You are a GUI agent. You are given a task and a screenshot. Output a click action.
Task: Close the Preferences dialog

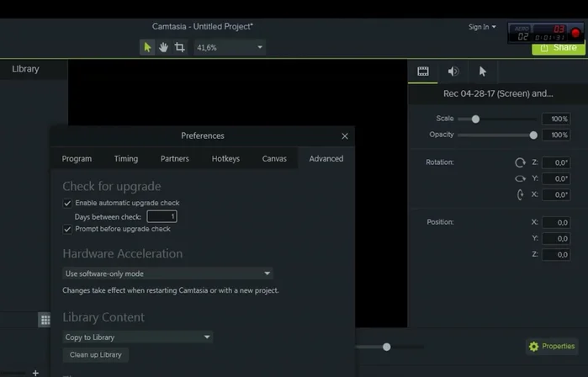[345, 136]
